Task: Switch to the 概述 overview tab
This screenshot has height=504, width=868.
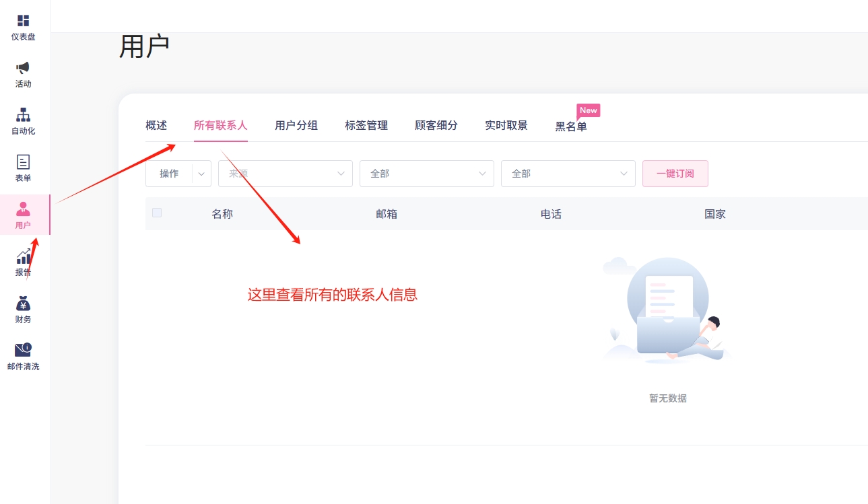Action: [156, 125]
